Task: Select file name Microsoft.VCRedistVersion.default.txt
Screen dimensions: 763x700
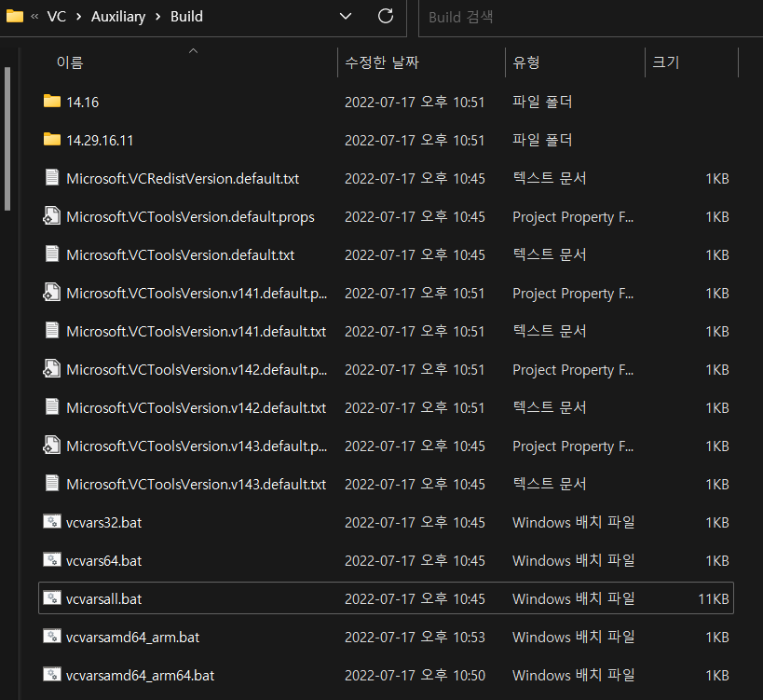Action: click(x=183, y=179)
